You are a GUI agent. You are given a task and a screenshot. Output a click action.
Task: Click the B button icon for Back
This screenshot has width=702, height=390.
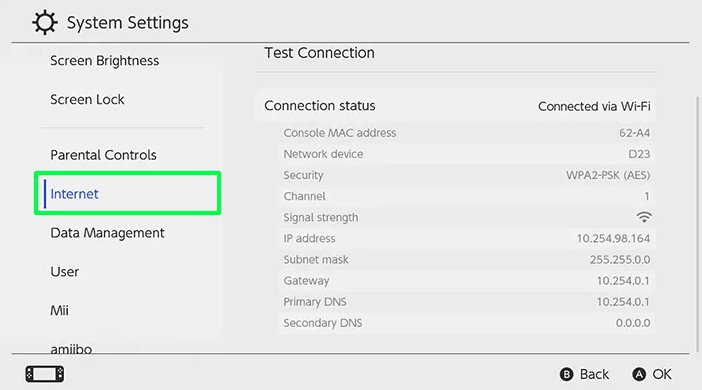[x=566, y=374]
